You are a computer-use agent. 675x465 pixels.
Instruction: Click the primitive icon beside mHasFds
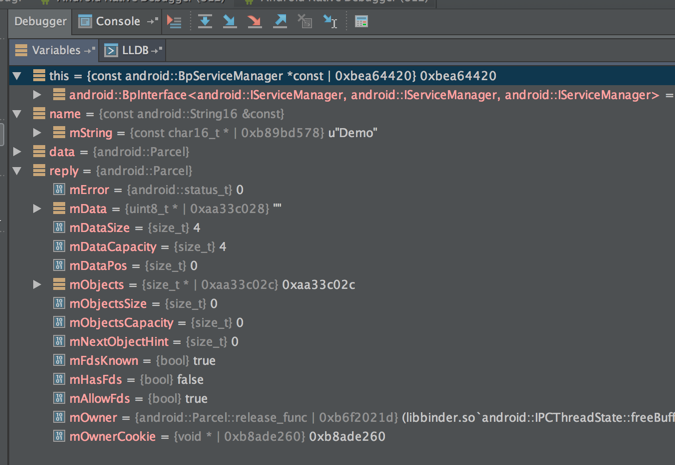[59, 379]
